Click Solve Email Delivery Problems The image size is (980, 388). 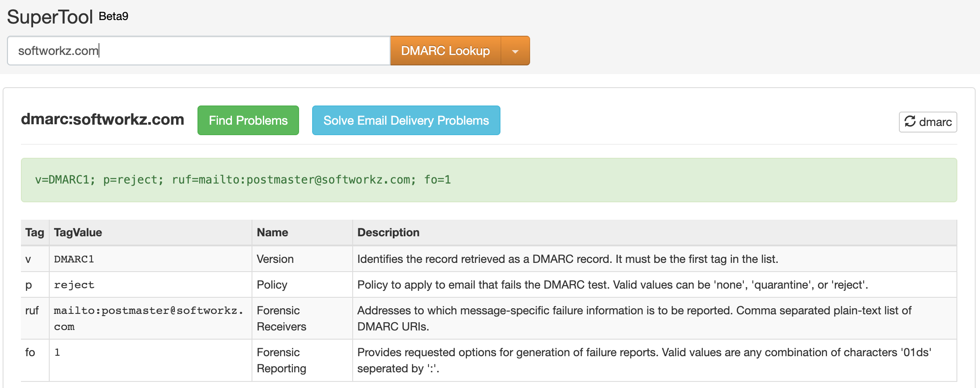tap(406, 120)
